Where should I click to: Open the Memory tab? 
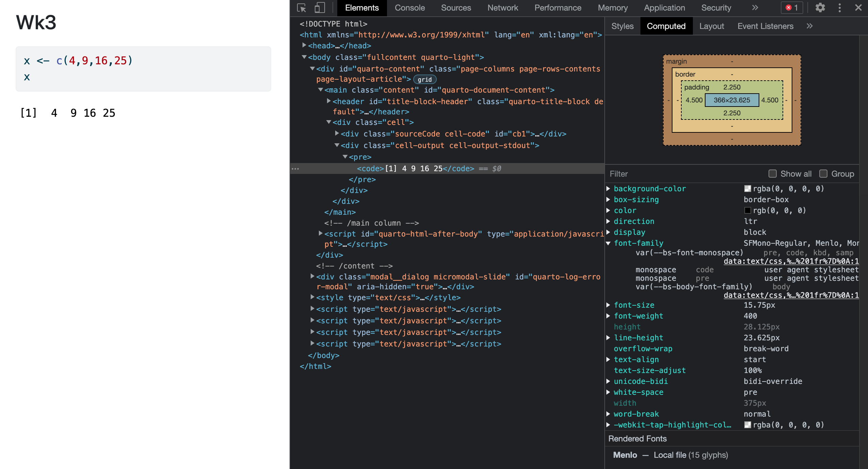tap(613, 8)
